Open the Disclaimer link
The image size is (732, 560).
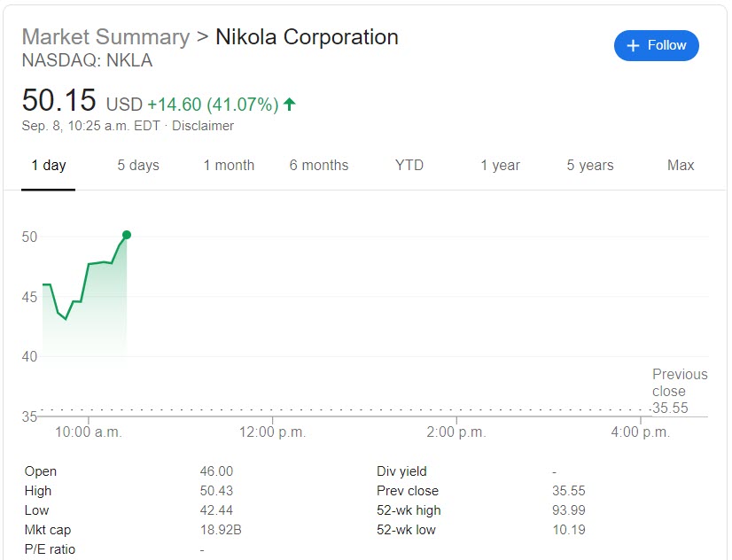point(203,126)
